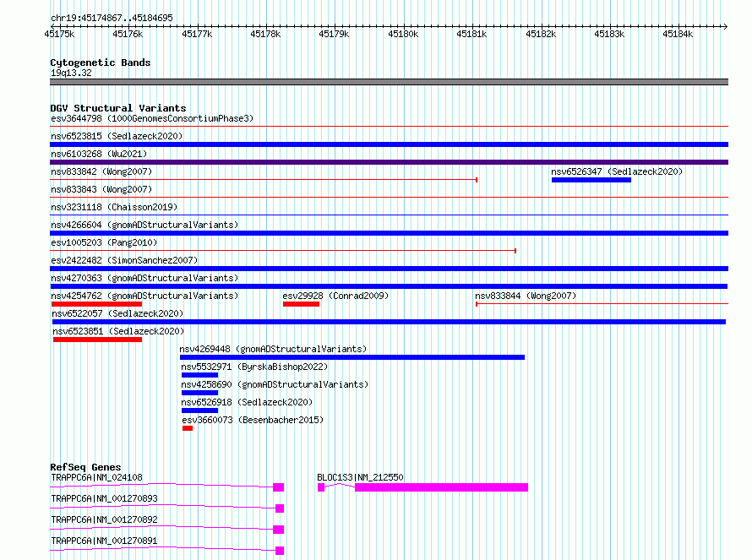Click nsv4270363 (gnomADStructuralVariants) label

[144, 278]
